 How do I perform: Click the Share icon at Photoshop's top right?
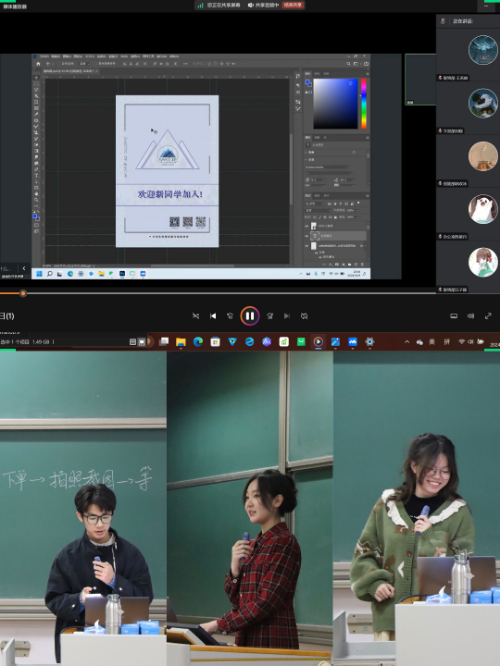coord(366,64)
